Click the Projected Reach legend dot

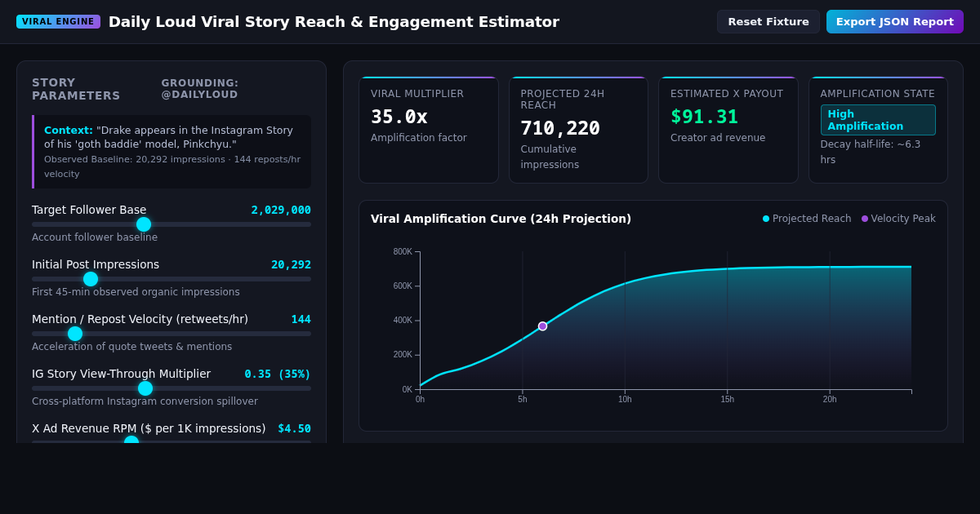(766, 219)
